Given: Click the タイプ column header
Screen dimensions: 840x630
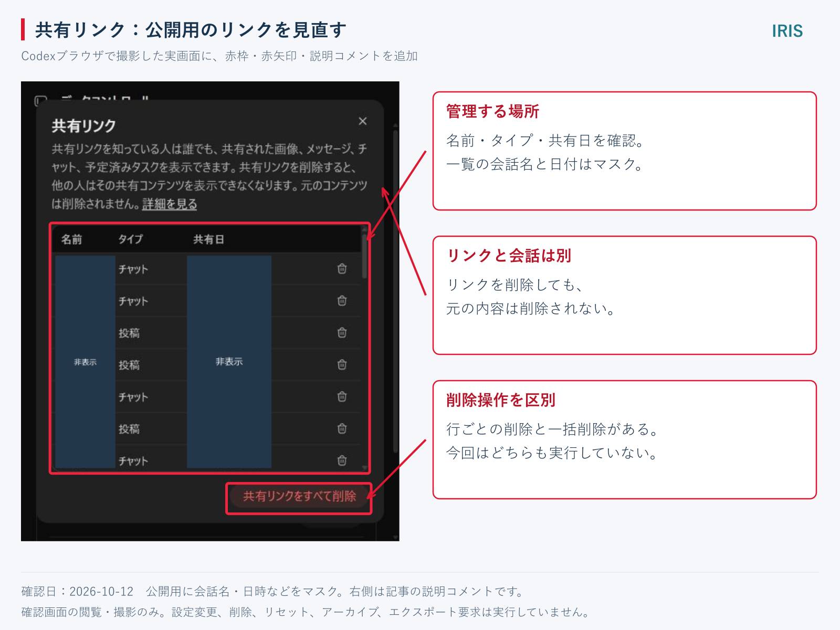Looking at the screenshot, I should click(131, 239).
